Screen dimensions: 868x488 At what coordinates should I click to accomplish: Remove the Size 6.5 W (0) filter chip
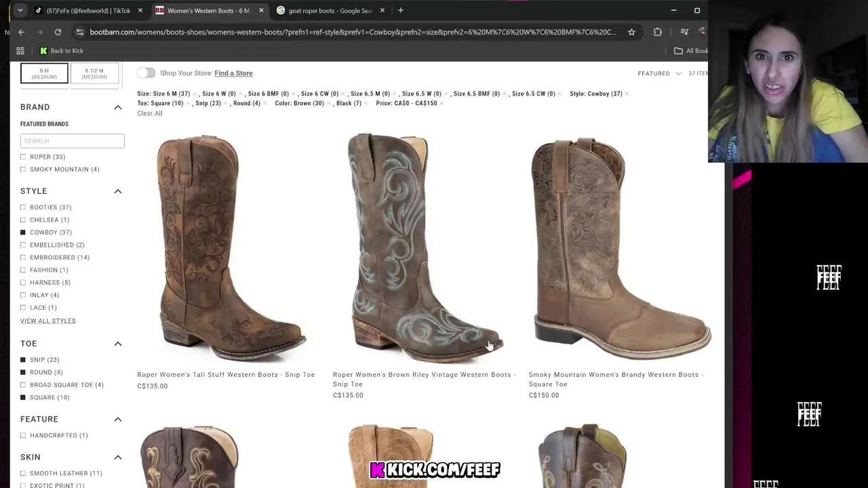click(446, 94)
